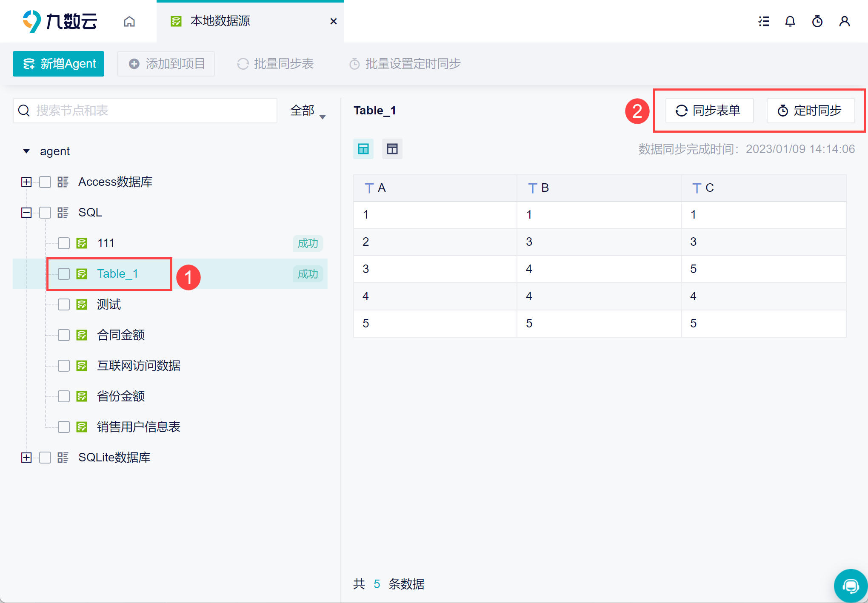Click the 本地数据源 tab icon
Image resolution: width=868 pixels, height=603 pixels.
click(176, 21)
